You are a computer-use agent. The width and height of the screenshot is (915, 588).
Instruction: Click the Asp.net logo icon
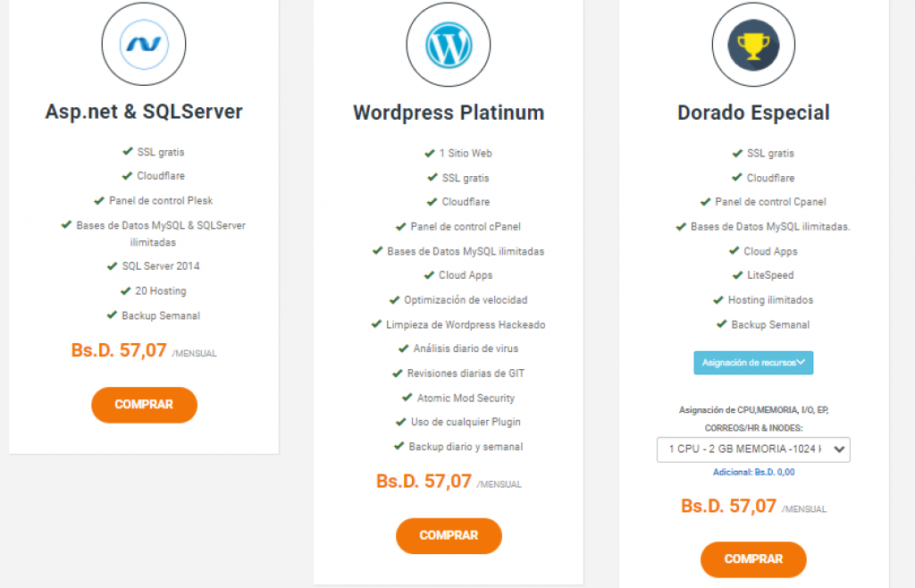144,45
